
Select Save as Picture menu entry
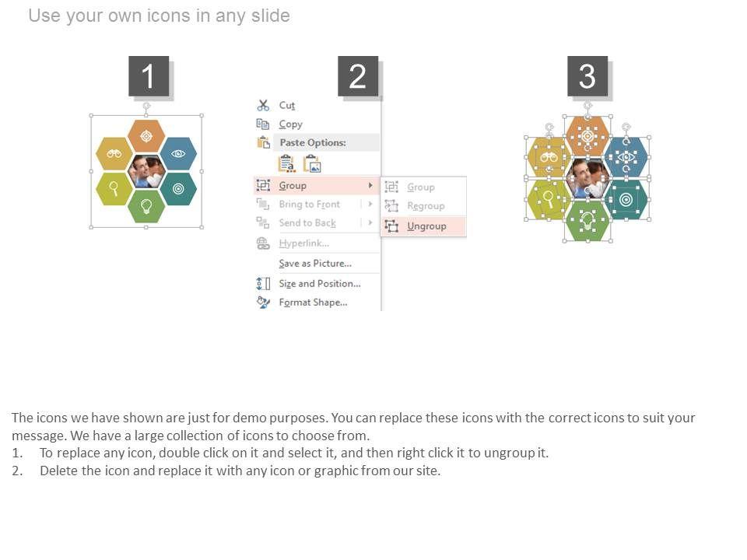pos(315,264)
